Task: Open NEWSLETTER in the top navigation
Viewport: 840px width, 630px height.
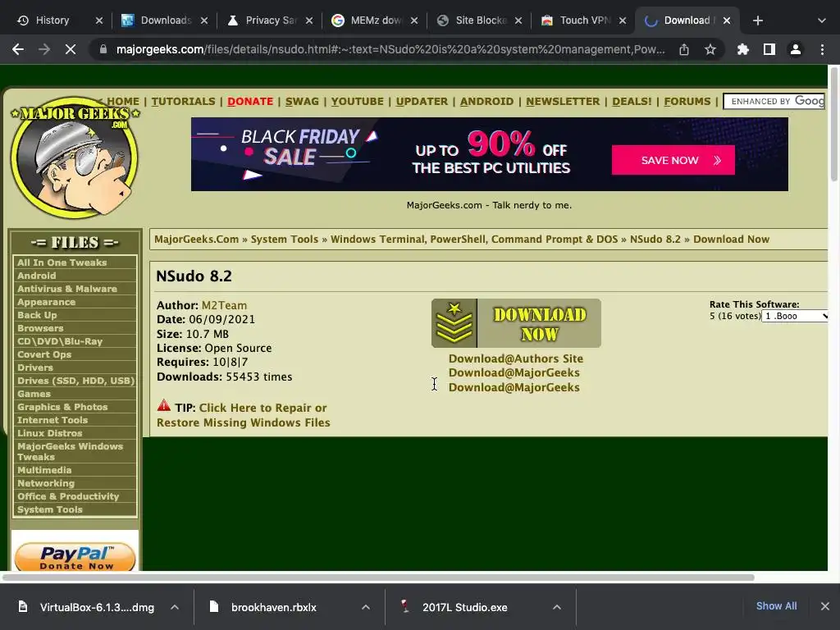Action: (563, 101)
